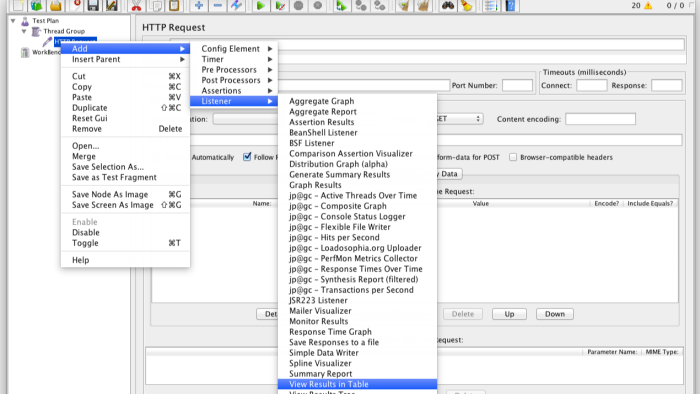Select Duplicate in context menu

coord(125,108)
